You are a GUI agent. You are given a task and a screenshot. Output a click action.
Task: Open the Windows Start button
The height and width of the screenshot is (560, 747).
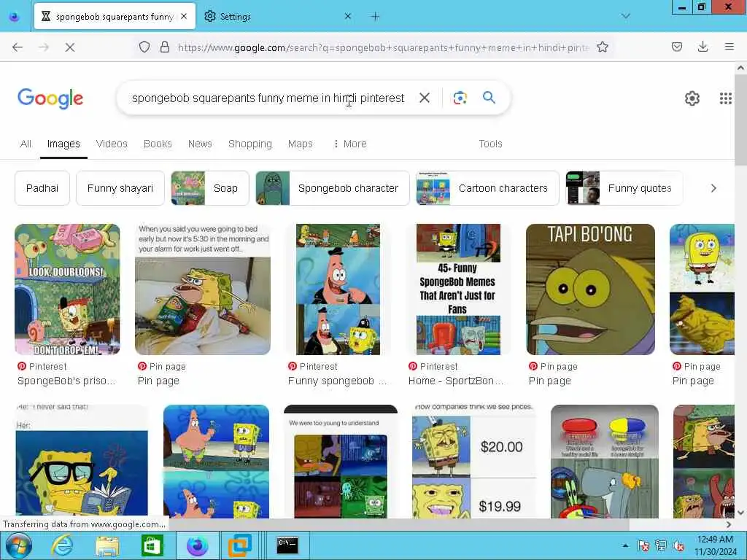18,545
